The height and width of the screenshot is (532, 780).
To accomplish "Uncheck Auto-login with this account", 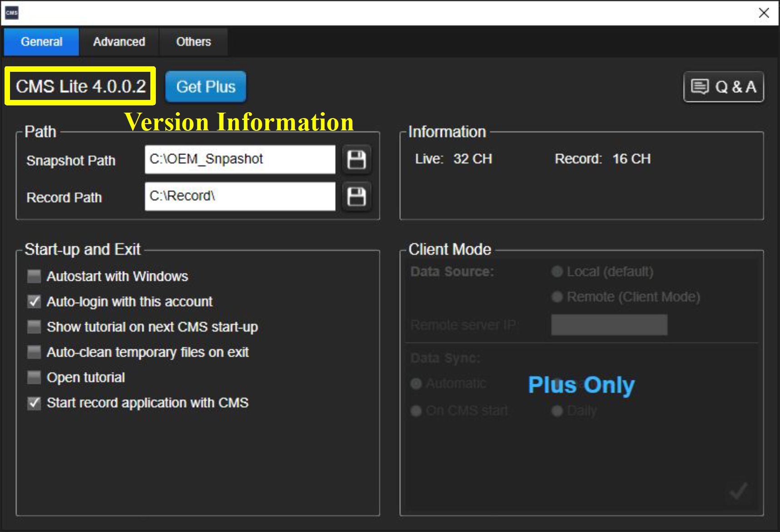I will 34,302.
